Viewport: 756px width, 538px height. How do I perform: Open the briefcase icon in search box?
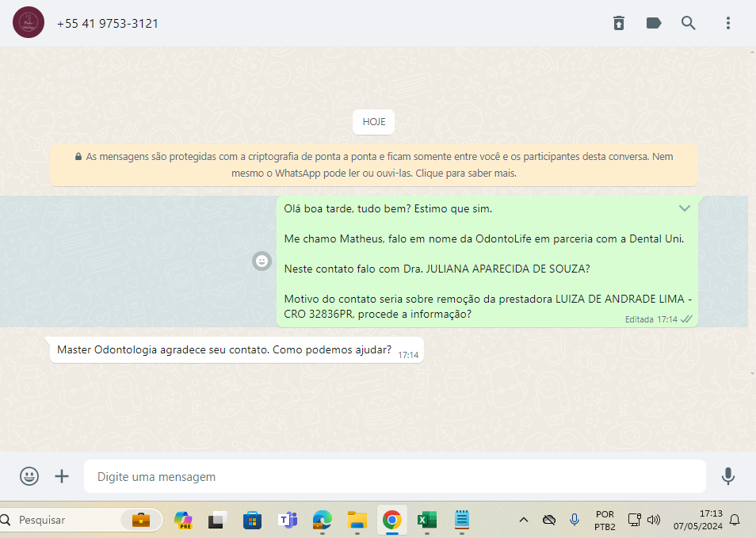[141, 520]
